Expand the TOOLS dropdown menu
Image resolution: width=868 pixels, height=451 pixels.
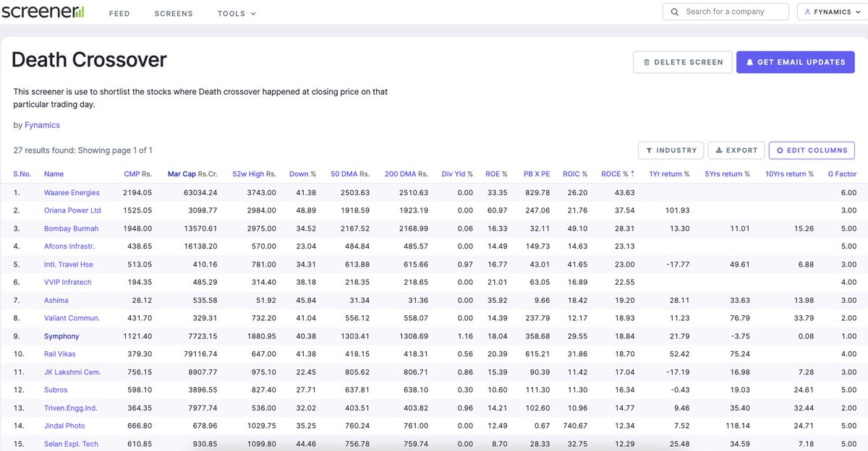[237, 13]
